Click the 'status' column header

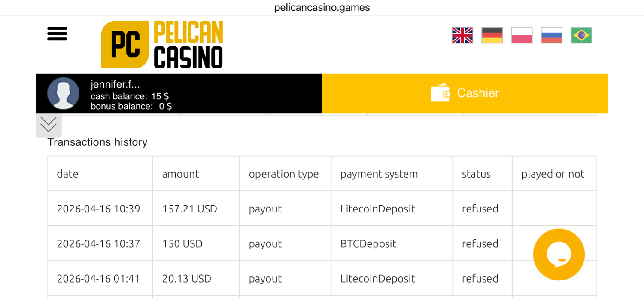point(476,174)
